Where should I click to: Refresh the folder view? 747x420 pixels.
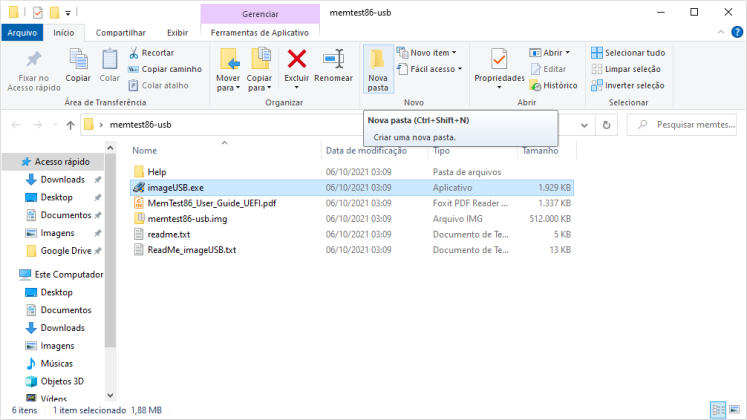[606, 125]
